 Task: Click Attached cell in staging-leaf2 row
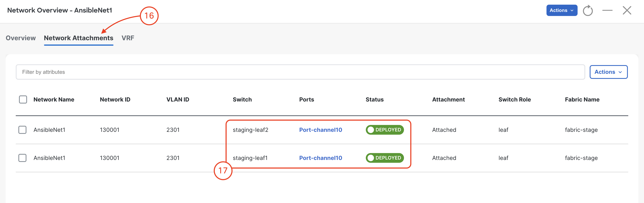click(x=444, y=130)
